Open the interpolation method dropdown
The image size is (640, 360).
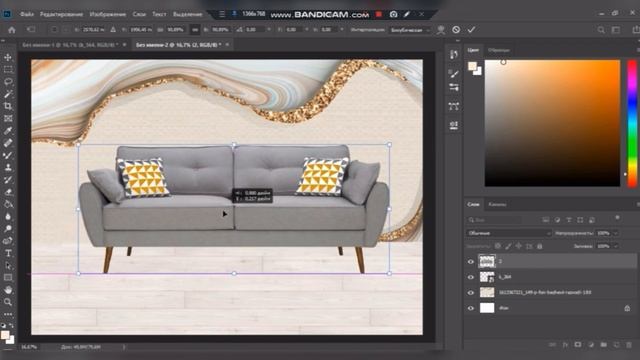[x=410, y=30]
